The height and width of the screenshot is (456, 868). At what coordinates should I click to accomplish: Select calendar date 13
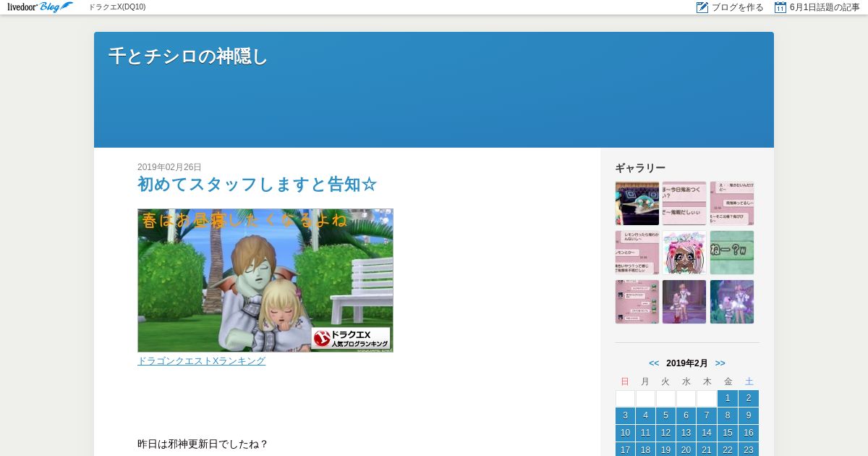coord(686,433)
